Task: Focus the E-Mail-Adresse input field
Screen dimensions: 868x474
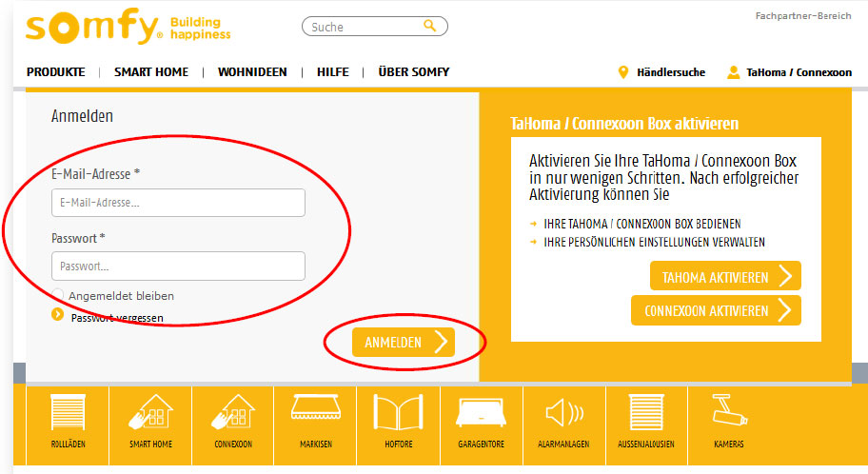Action: coord(178,203)
